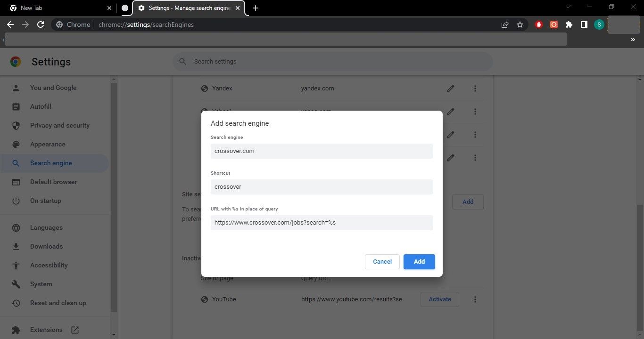The image size is (644, 339).
Task: Close the New Tab tab
Action: 109,8
